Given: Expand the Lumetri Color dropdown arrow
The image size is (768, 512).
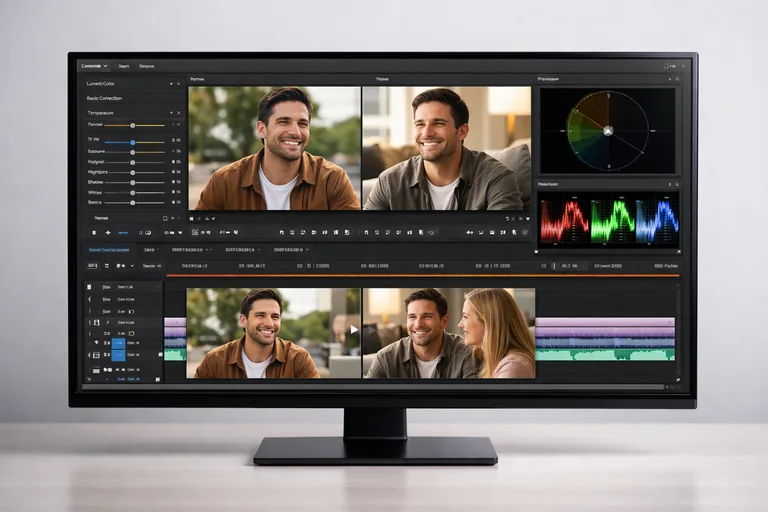Looking at the screenshot, I should (169, 84).
